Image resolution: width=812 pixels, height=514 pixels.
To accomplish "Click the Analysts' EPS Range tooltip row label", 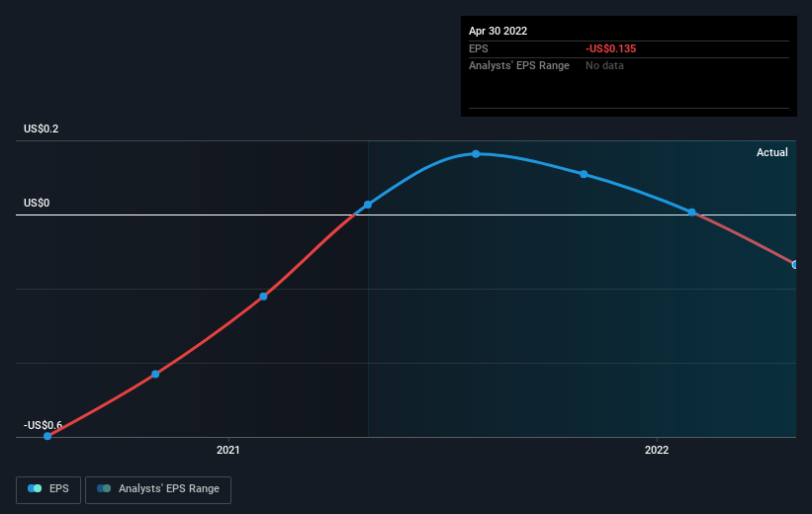I will pos(519,66).
